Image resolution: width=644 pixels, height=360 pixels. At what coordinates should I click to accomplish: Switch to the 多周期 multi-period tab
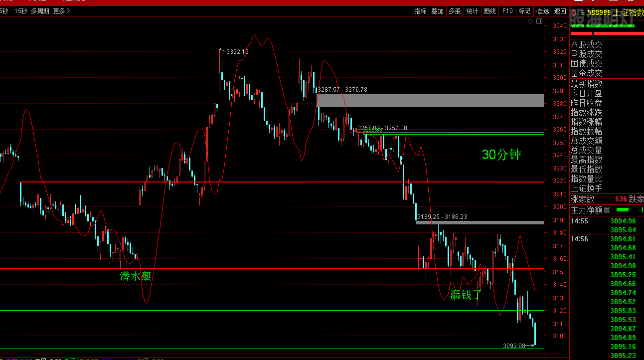[40, 11]
